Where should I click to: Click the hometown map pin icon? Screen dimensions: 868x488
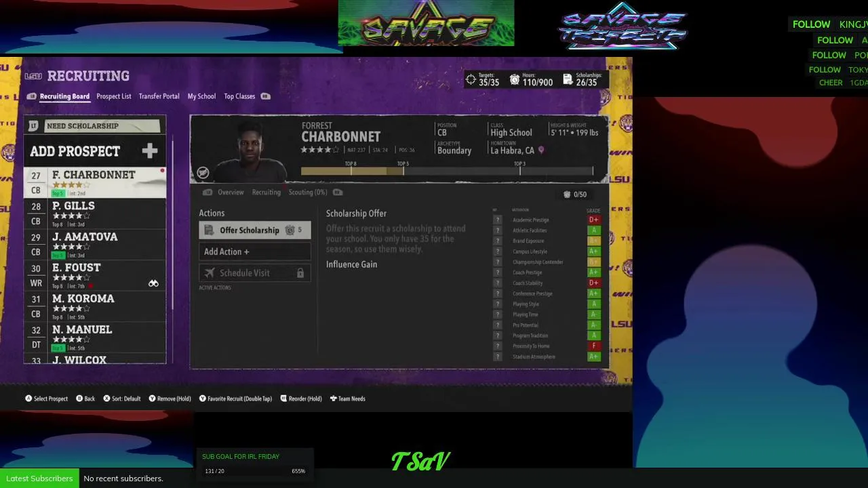[541, 150]
